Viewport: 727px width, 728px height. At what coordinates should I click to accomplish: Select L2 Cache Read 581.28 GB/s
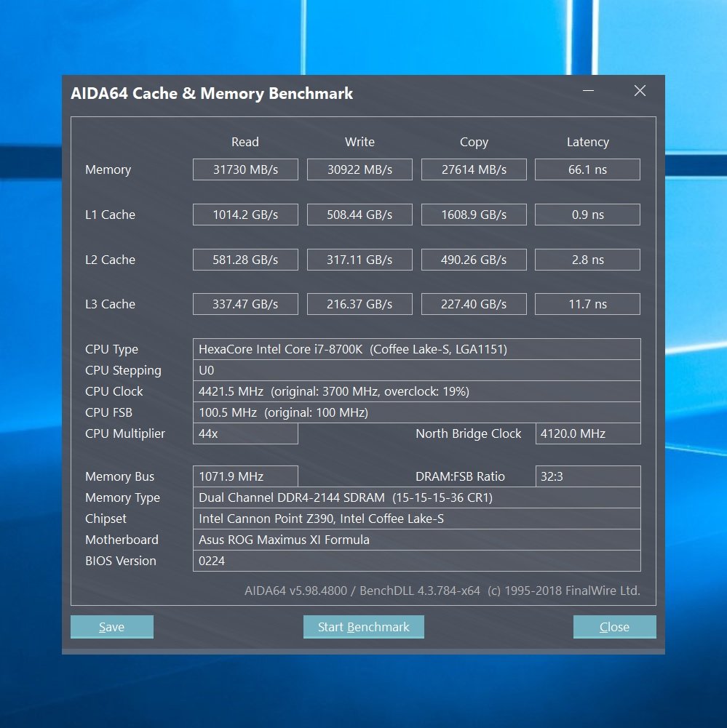245,260
